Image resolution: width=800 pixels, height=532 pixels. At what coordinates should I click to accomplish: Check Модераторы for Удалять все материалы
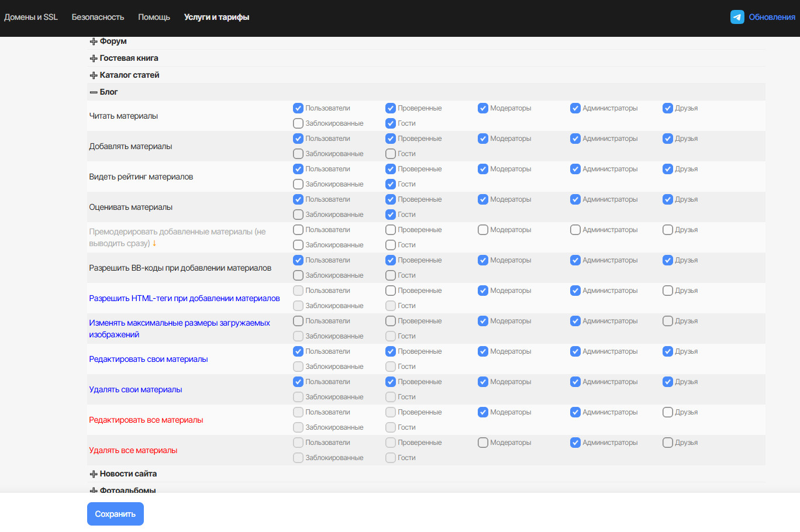click(x=483, y=443)
